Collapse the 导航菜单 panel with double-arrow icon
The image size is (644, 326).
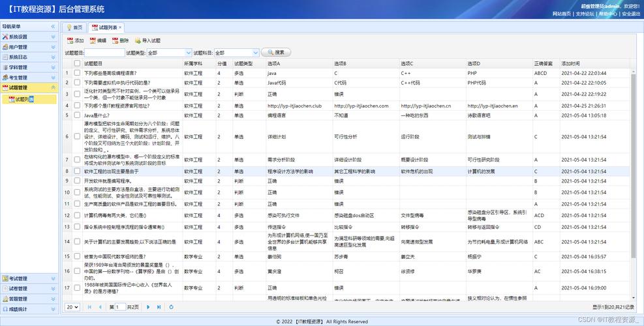click(x=53, y=26)
